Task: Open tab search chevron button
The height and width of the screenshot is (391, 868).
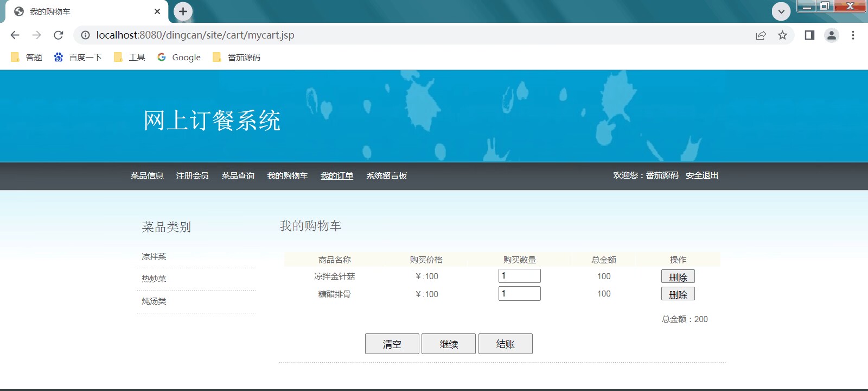Action: [x=781, y=11]
